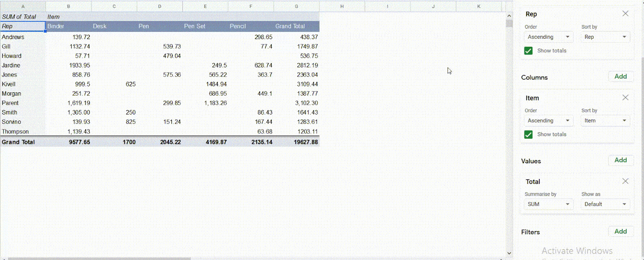Select cell with value 1484.94
The image size is (644, 260).
[205, 84]
